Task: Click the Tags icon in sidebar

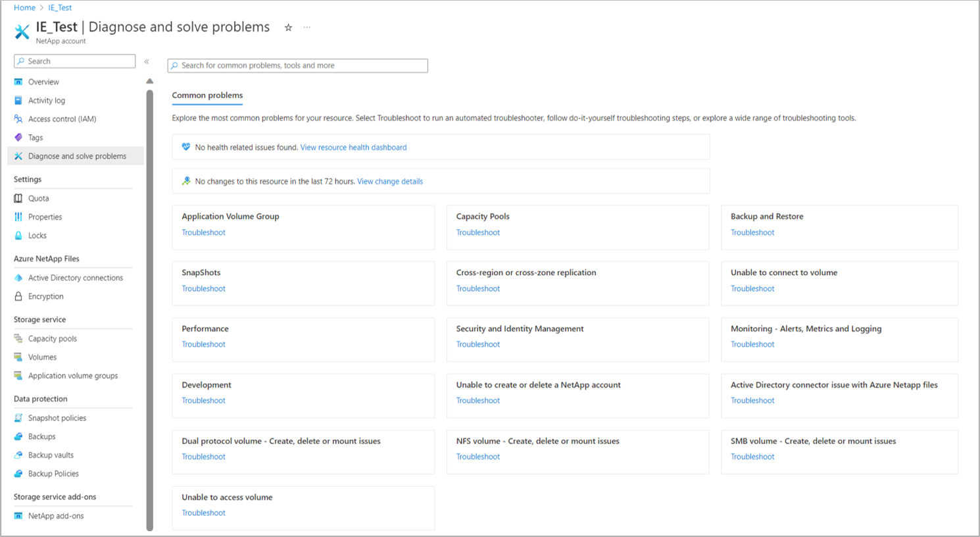Action: tap(18, 138)
